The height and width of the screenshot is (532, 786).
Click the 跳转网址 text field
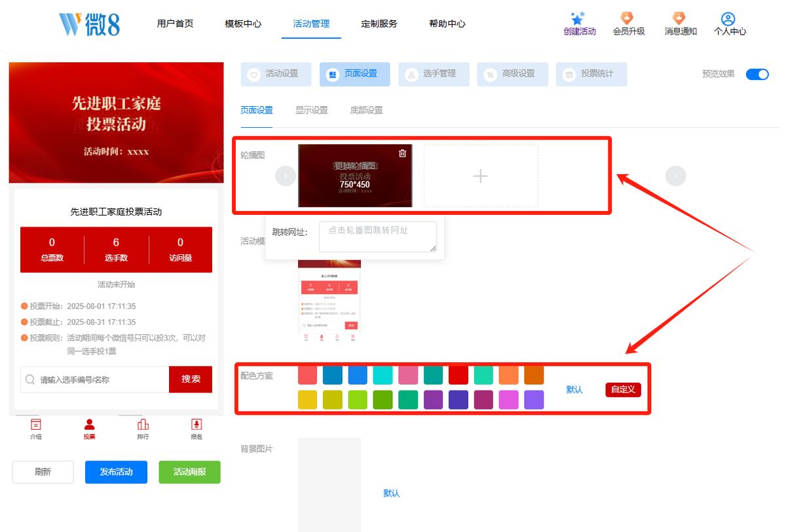[x=378, y=237]
